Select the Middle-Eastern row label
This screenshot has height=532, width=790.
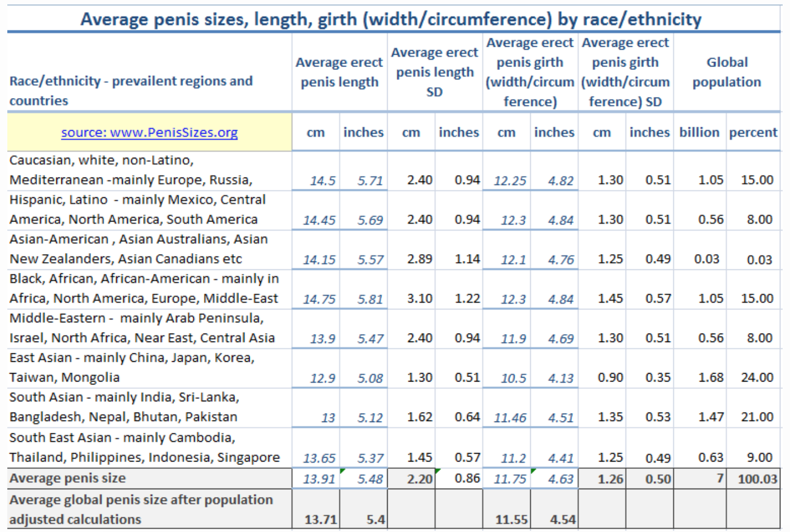(x=142, y=328)
